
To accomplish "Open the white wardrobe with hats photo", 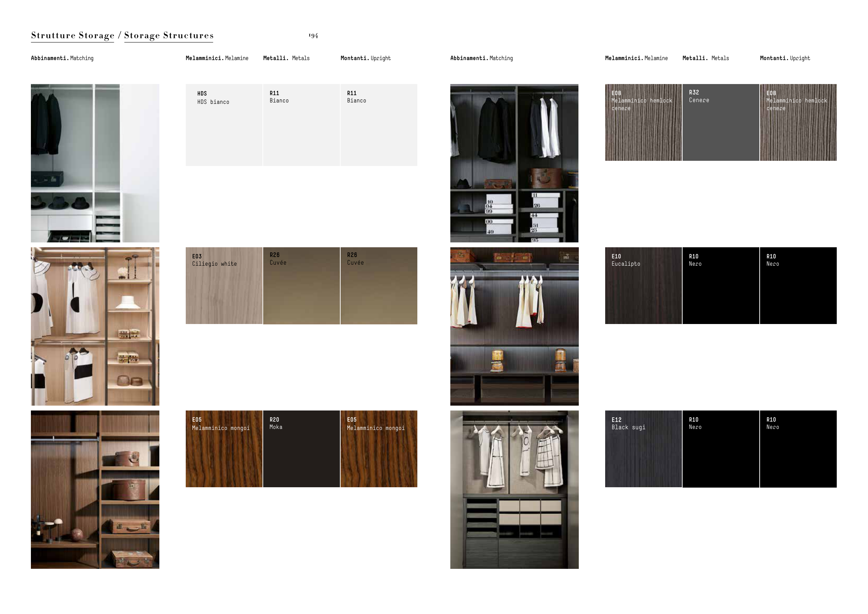I will (95, 163).
